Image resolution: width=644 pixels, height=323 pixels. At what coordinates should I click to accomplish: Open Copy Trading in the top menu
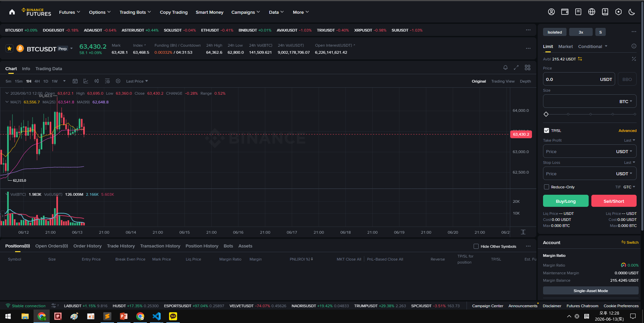(x=174, y=12)
